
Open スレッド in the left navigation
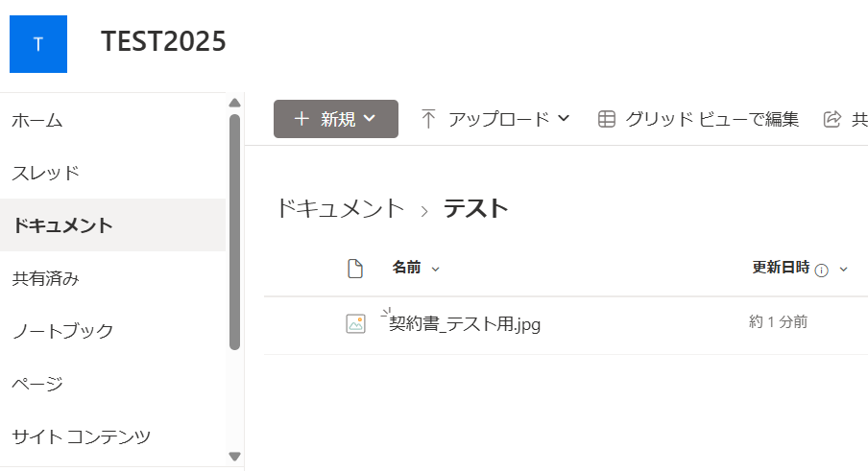pyautogui.click(x=45, y=174)
